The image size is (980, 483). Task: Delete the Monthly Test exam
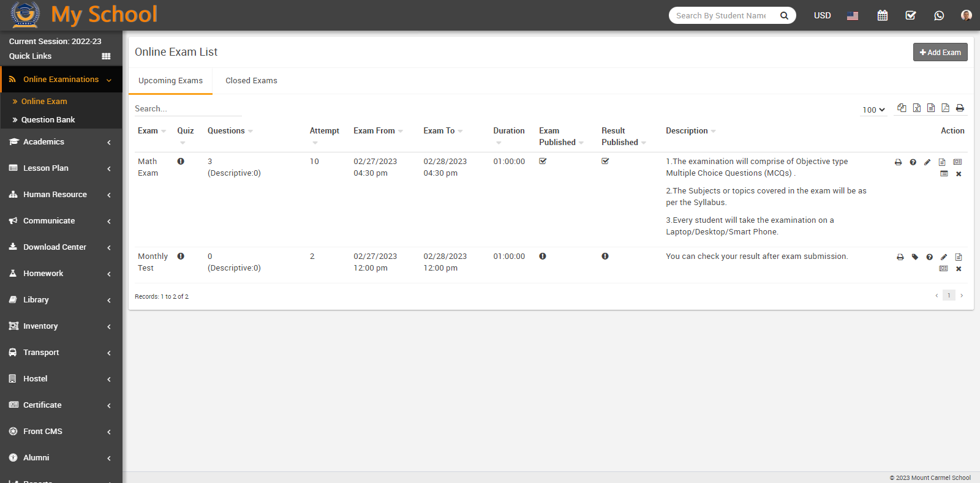coord(959,269)
